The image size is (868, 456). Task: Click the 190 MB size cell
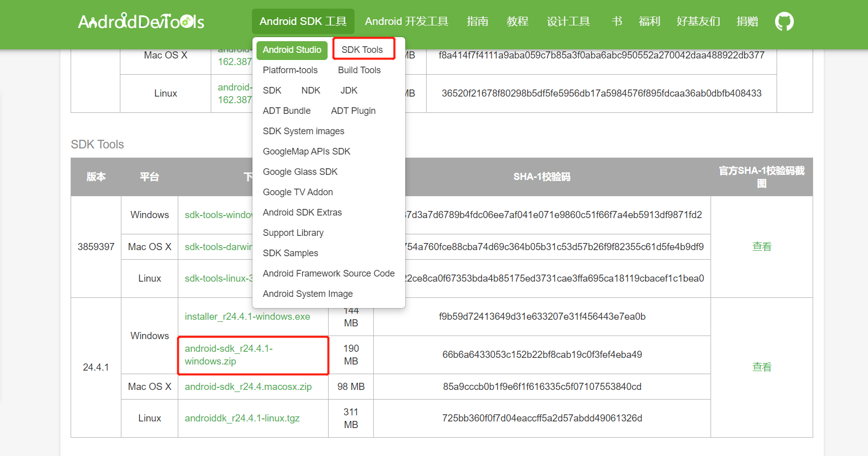pyautogui.click(x=351, y=355)
